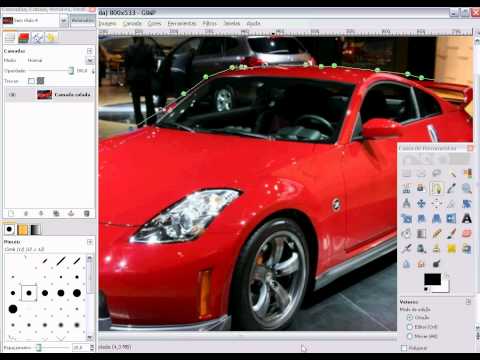
Task: Switch to the Paths tab in dock
Action: pyautogui.click(x=37, y=38)
